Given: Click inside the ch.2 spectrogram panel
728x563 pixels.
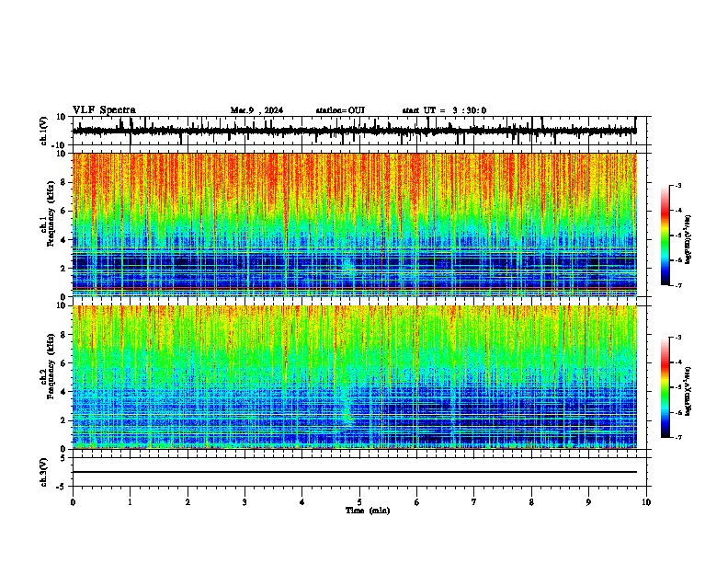Looking at the screenshot, I should 355,377.
